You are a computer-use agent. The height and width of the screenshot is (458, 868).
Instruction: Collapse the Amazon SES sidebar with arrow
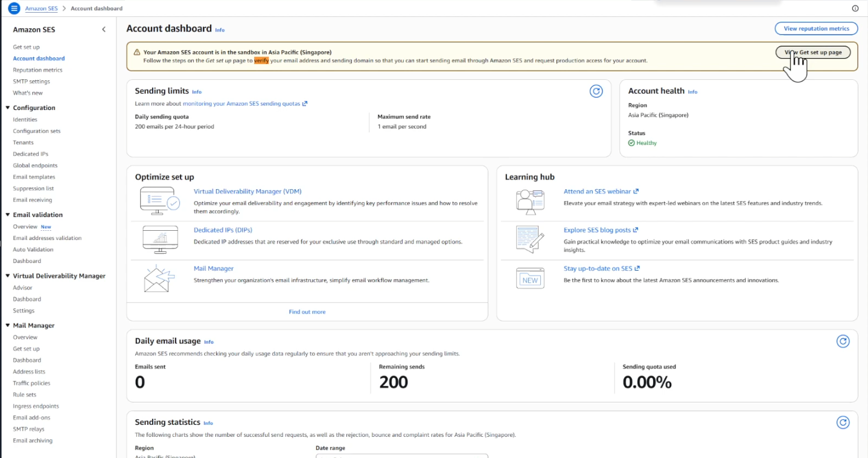(x=104, y=30)
